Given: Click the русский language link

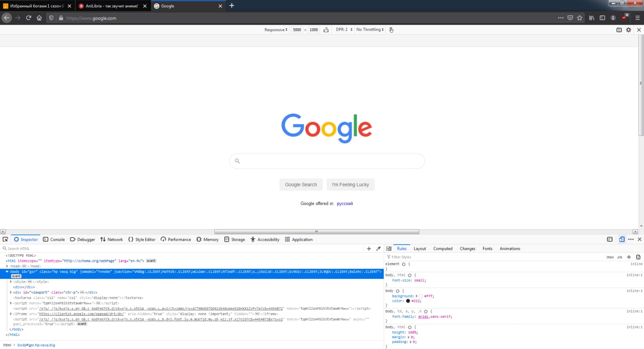Looking at the screenshot, I should [x=345, y=203].
